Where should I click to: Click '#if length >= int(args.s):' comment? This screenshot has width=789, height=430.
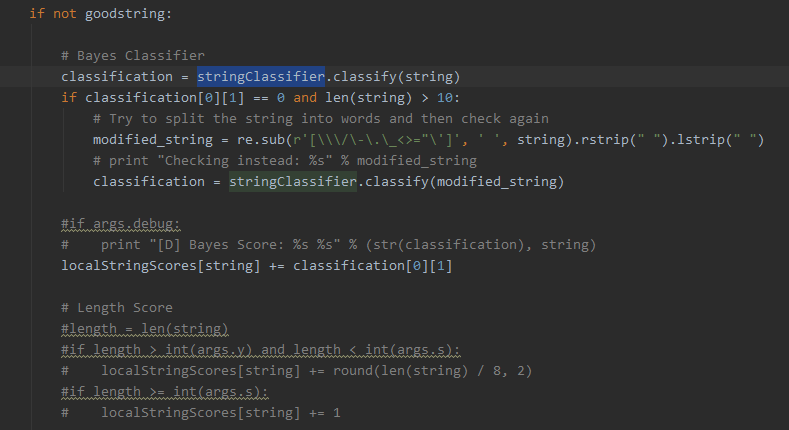click(165, 392)
